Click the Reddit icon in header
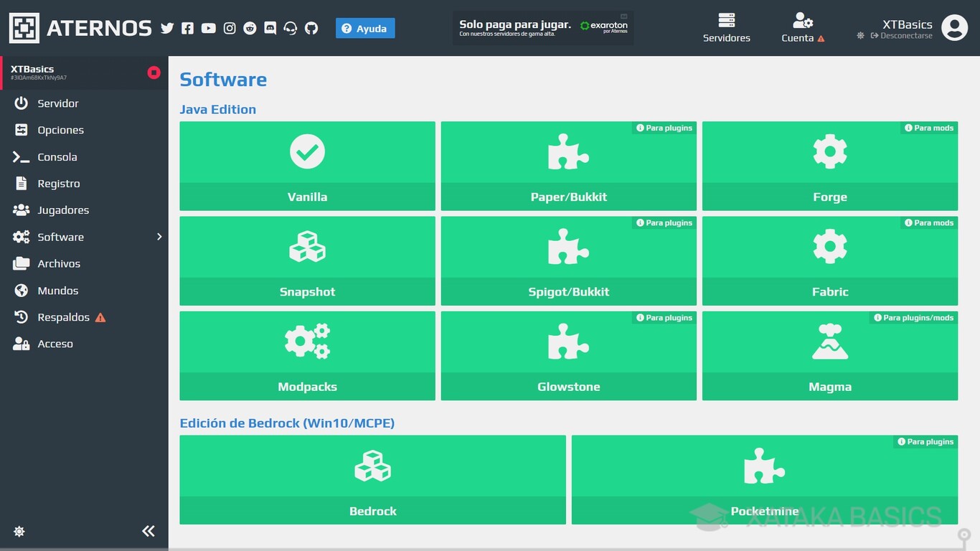 (x=250, y=29)
